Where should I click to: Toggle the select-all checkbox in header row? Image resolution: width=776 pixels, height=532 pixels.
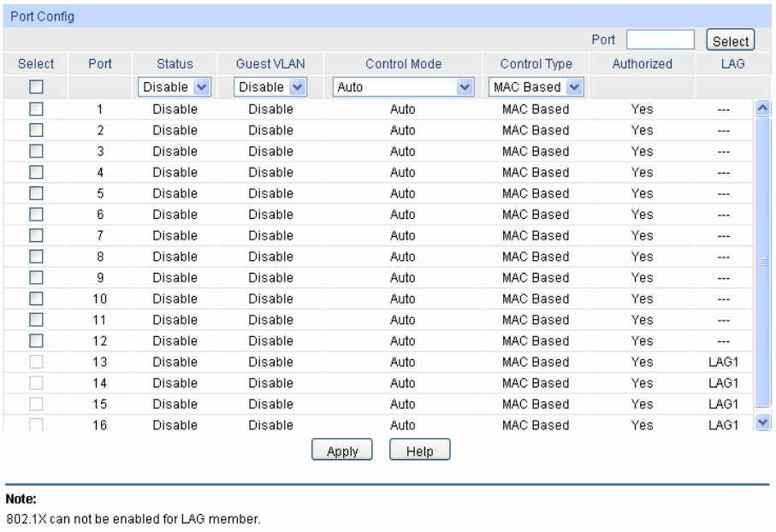pos(36,86)
